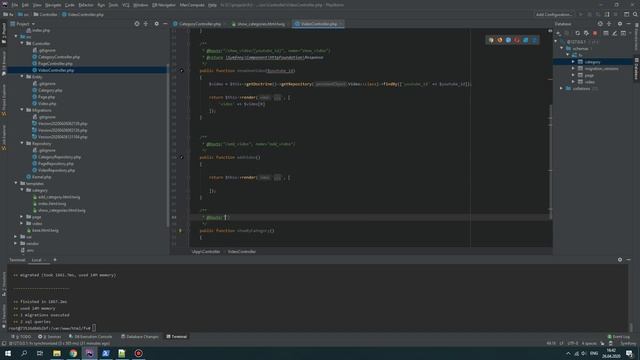Click add data source icon in Database toolbar
The image size is (640, 360).
pos(558,33)
